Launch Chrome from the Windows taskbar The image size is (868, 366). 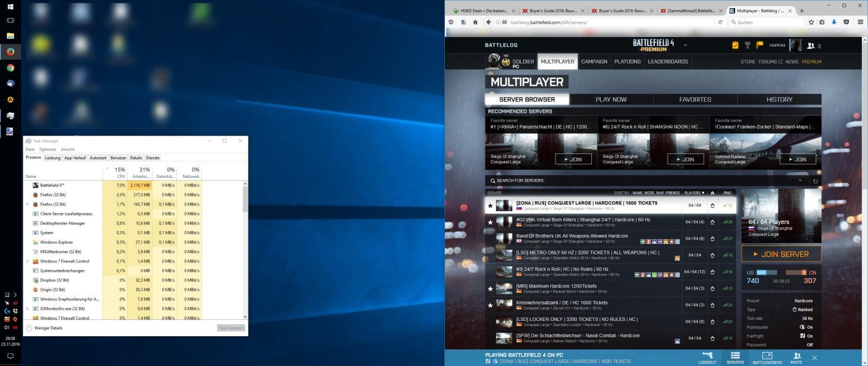coord(10,68)
